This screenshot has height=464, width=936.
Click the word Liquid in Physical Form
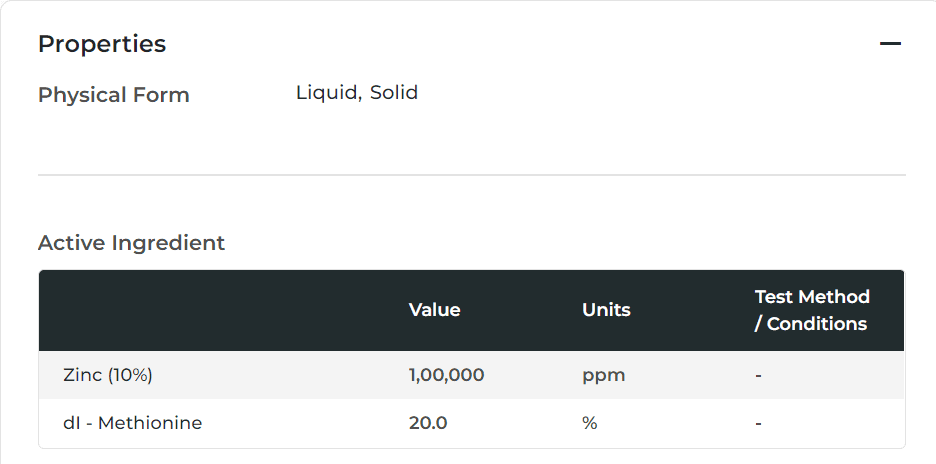click(x=326, y=93)
